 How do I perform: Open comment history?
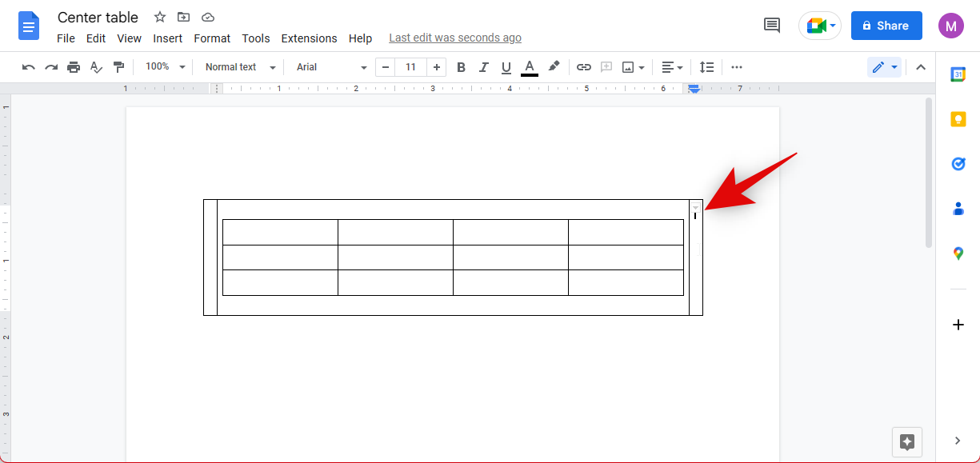770,25
